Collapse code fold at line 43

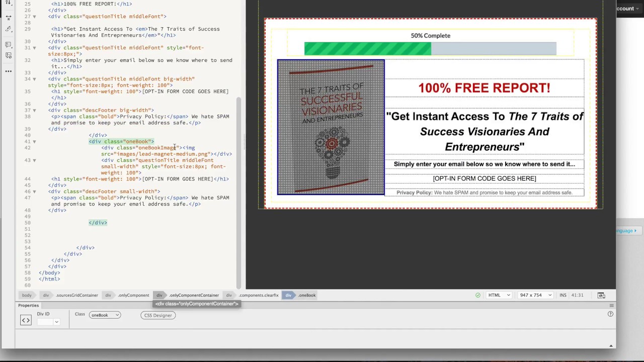34,160
